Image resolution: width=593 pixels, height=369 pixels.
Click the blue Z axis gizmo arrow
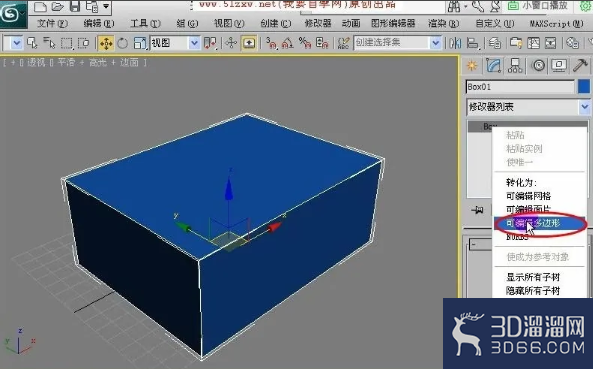point(229,188)
